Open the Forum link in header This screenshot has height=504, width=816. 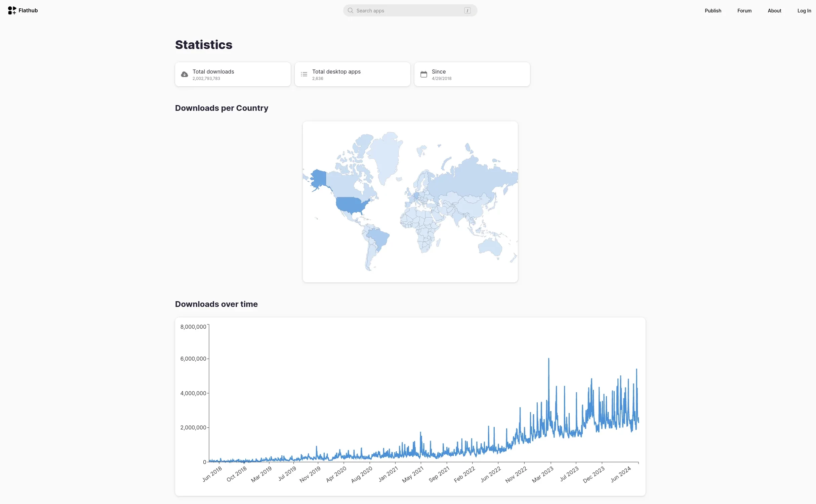point(744,11)
